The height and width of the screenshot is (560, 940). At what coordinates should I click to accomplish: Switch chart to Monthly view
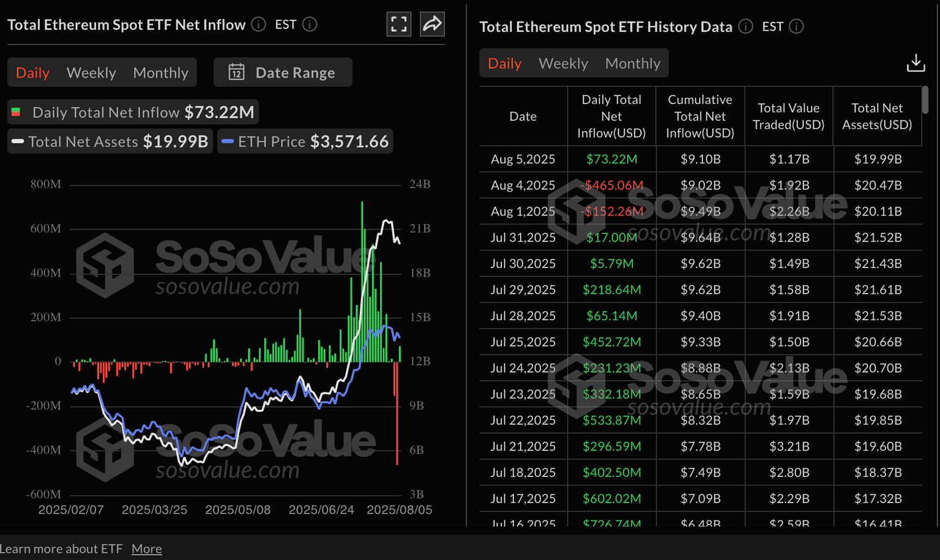tap(160, 73)
